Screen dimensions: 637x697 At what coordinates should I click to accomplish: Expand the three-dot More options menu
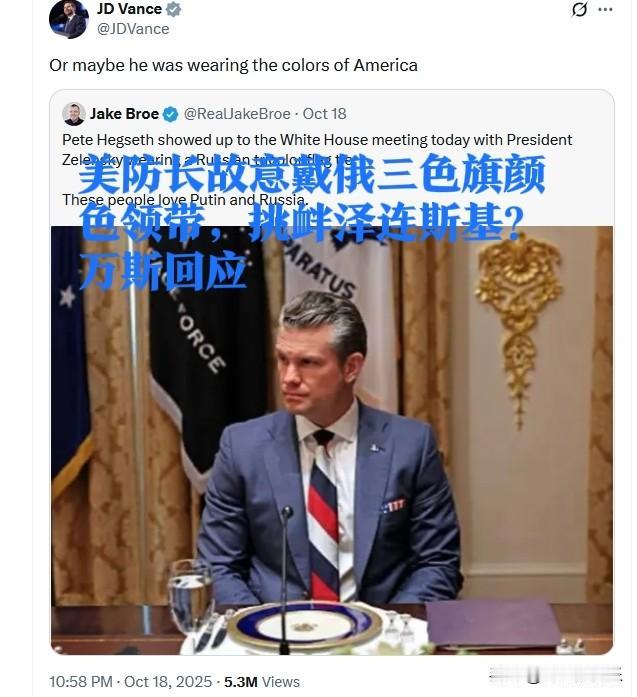(605, 9)
